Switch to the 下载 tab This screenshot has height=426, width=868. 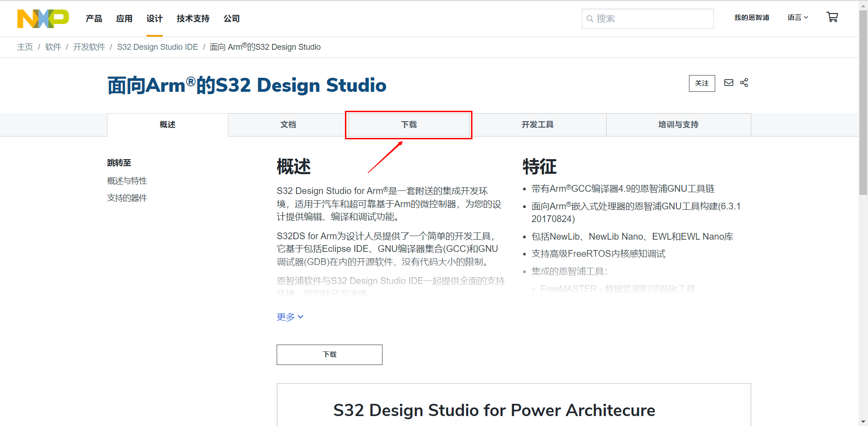[408, 124]
